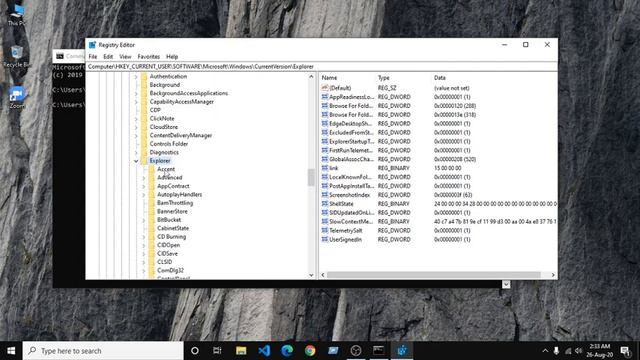This screenshot has width=640, height=360.
Task: Open the Help menu
Action: 172,57
